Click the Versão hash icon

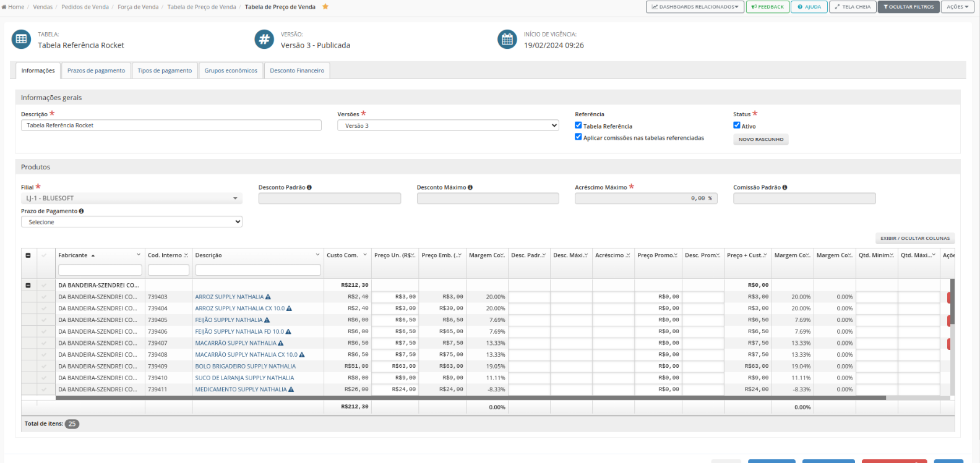pos(264,39)
